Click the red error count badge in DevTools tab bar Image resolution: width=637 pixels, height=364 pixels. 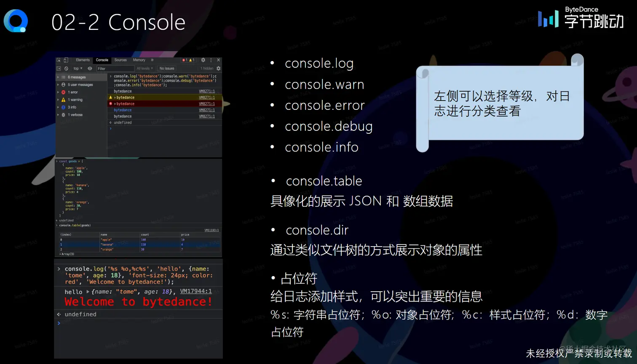(x=185, y=60)
